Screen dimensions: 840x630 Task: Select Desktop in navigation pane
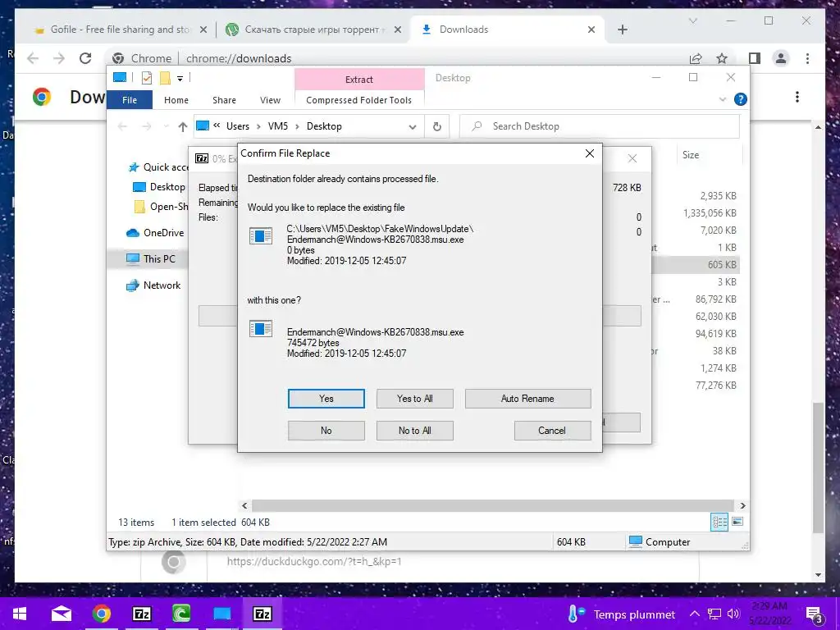(x=159, y=187)
